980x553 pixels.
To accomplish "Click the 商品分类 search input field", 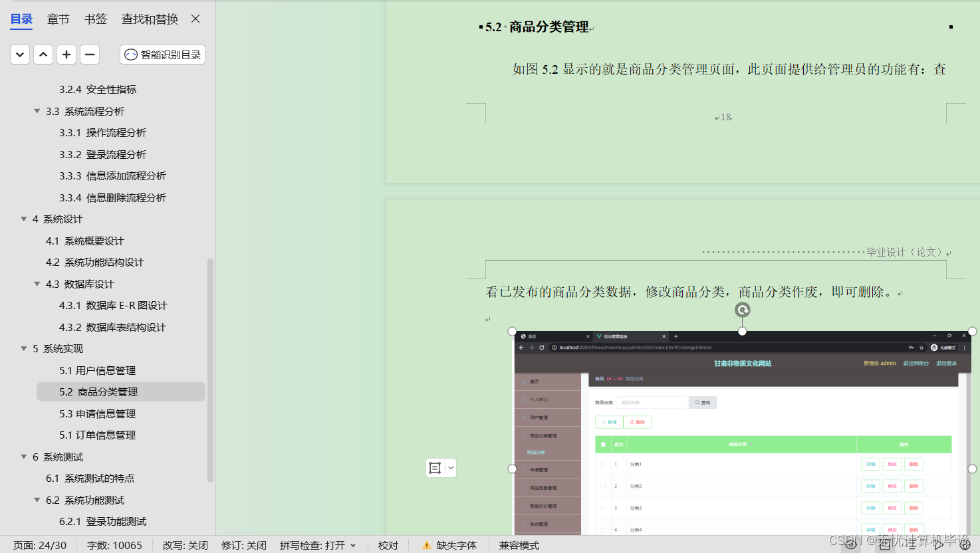I will coord(650,401).
